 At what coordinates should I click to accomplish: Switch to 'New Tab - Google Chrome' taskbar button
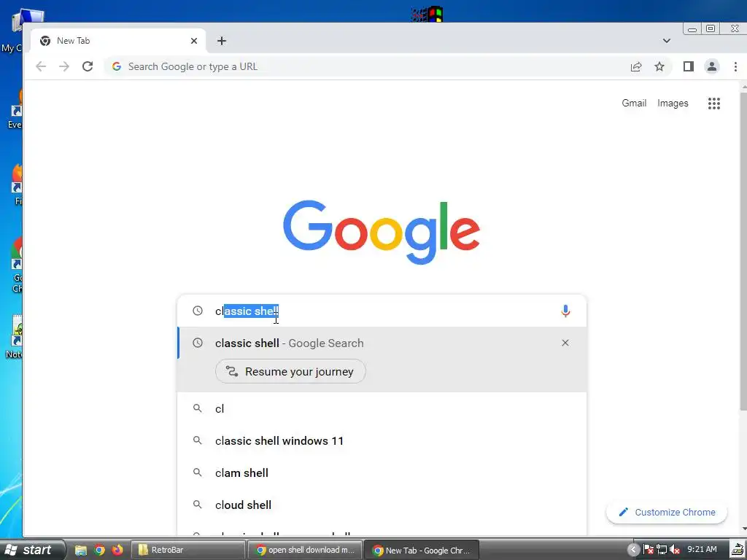pos(422,550)
